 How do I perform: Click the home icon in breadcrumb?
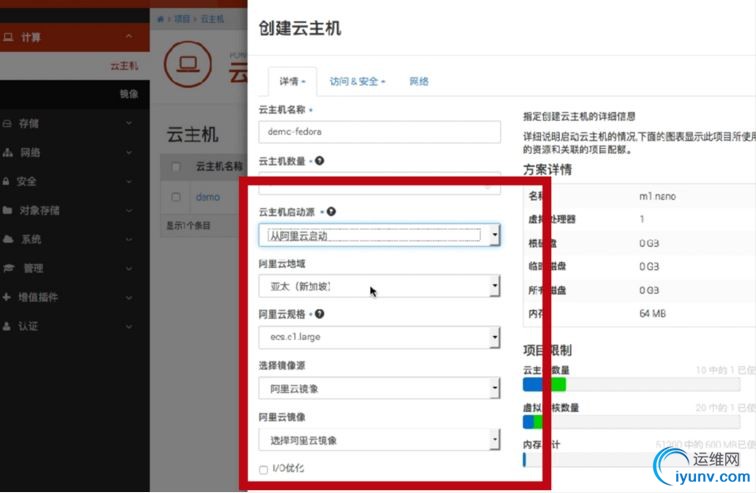point(160,19)
